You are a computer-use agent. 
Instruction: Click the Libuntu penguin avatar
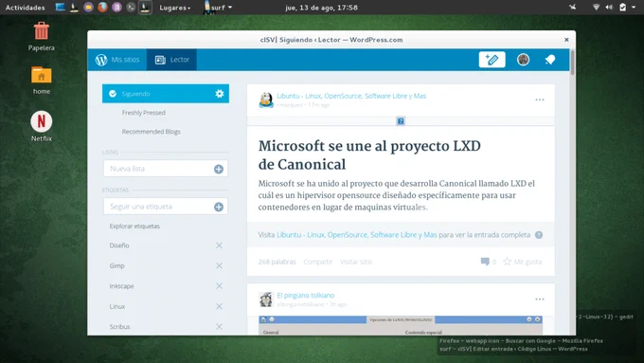coord(266,100)
